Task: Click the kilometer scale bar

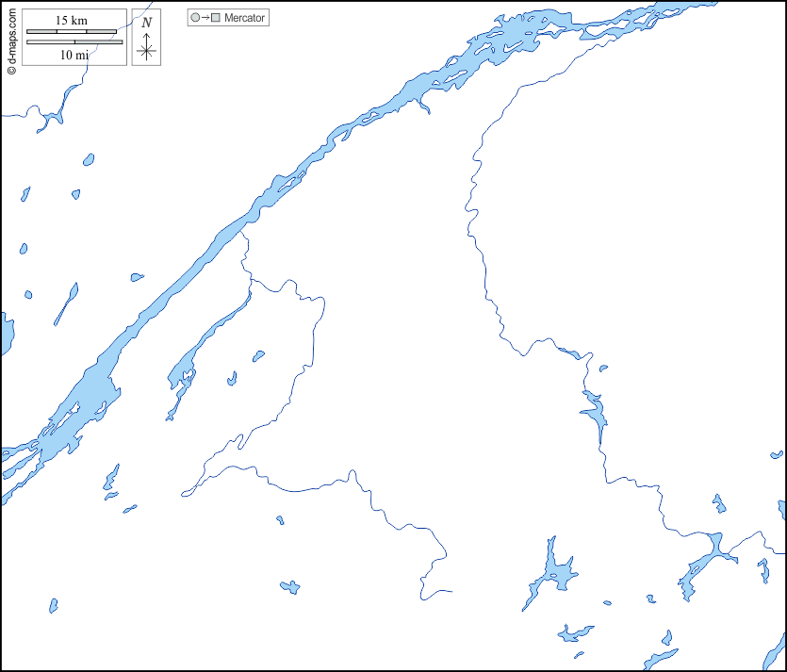Action: [x=72, y=32]
